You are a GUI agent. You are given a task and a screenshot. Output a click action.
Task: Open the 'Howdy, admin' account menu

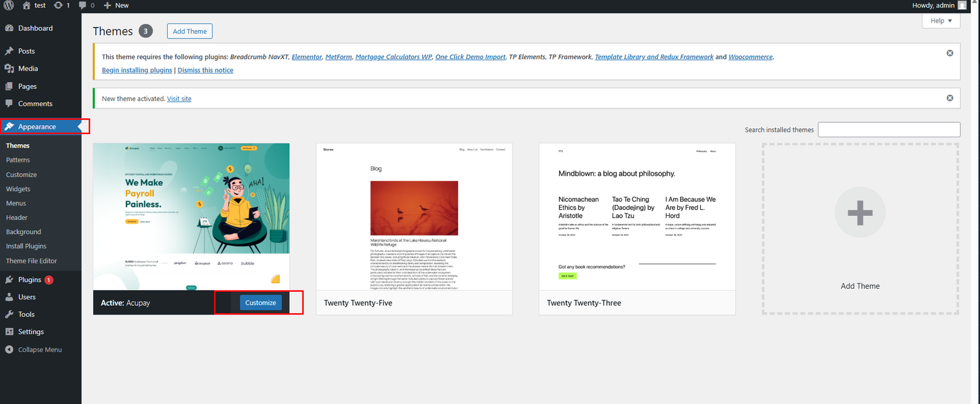[x=933, y=6]
